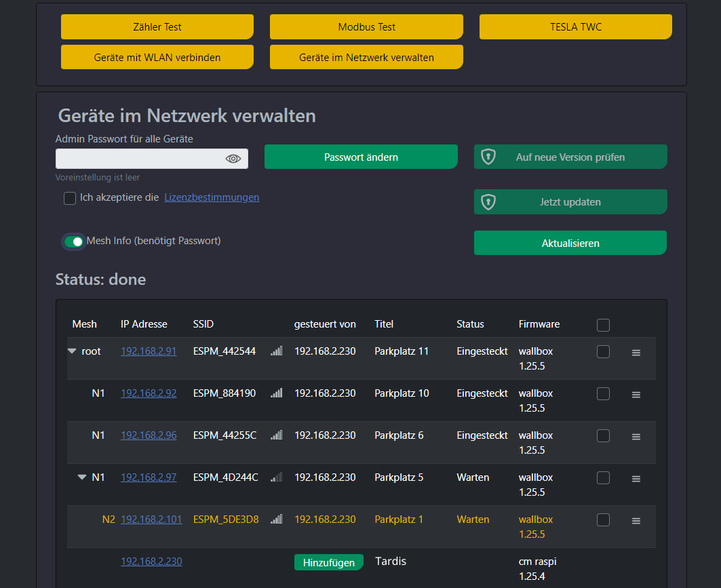
Task: Switch to Geräte mit WLAN verbinden
Action: [x=157, y=57]
